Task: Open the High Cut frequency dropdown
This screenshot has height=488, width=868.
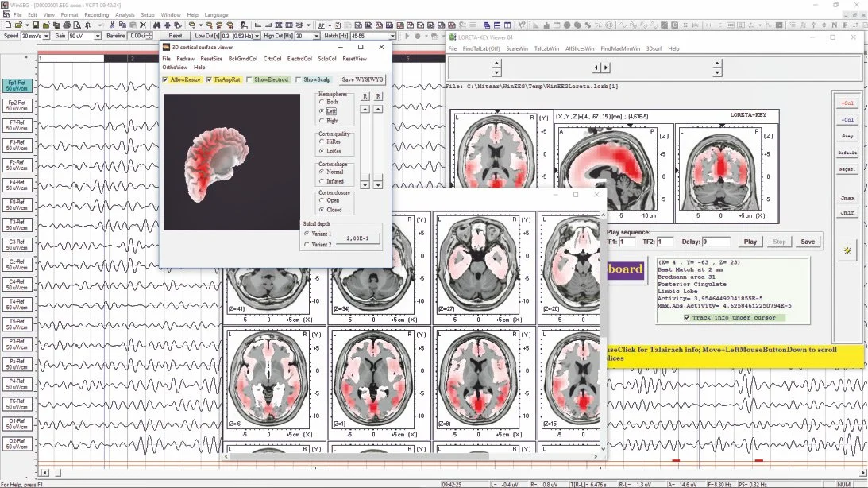Action: pyautogui.click(x=317, y=36)
